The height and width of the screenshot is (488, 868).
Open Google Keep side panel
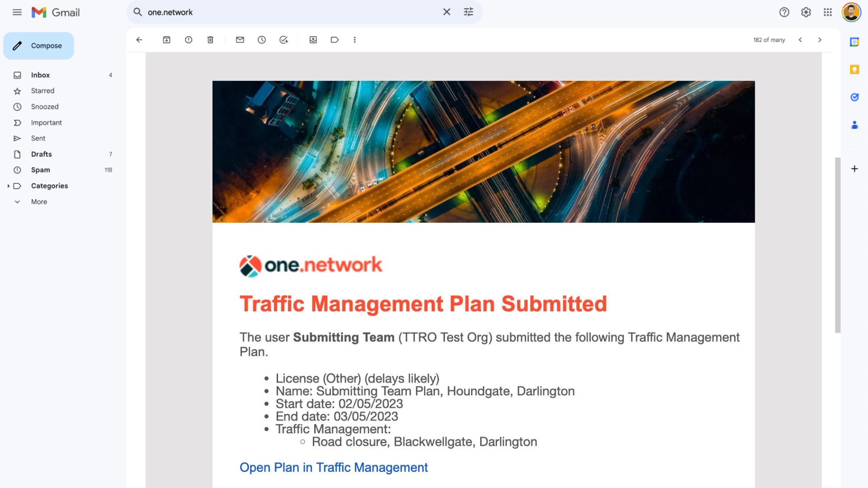coord(854,69)
